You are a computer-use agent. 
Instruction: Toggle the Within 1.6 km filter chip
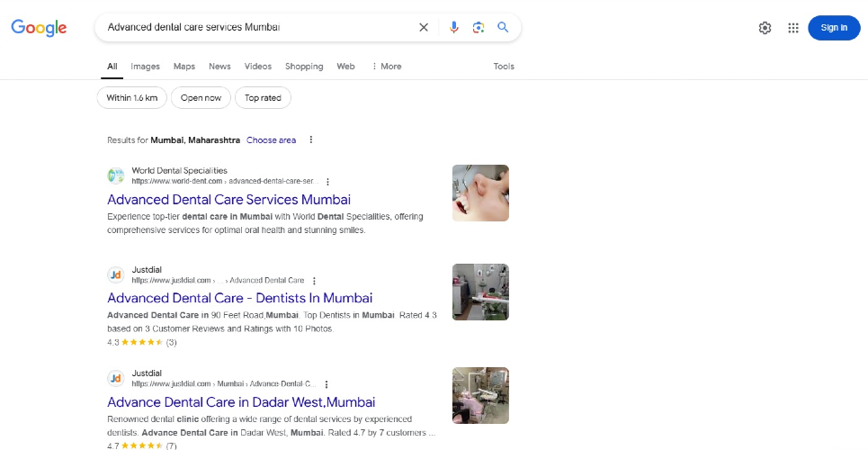[x=131, y=98]
